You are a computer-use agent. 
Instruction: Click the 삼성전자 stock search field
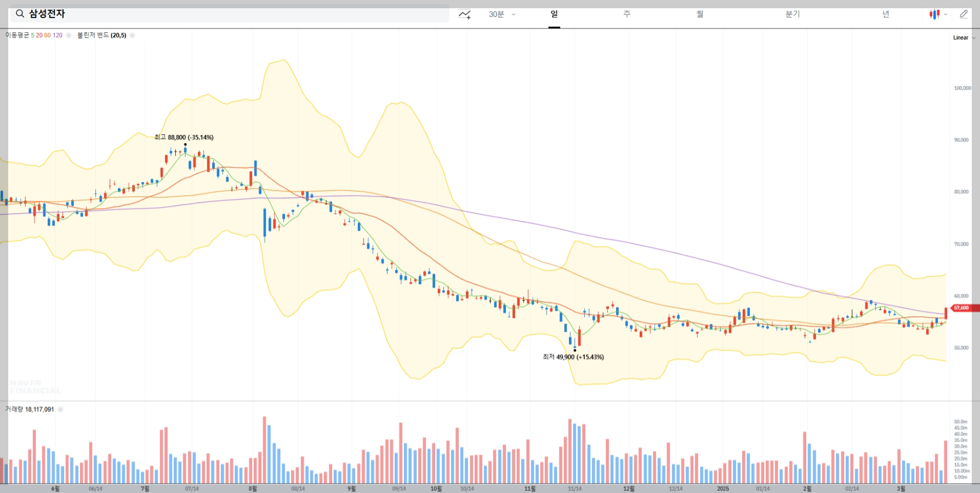point(229,14)
